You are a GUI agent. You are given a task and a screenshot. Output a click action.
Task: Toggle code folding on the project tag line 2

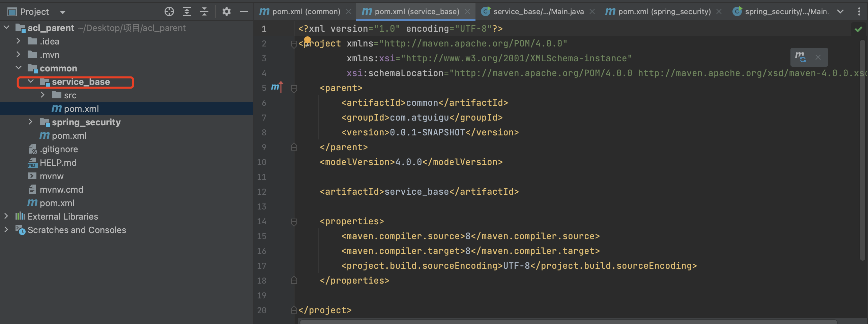(x=294, y=44)
